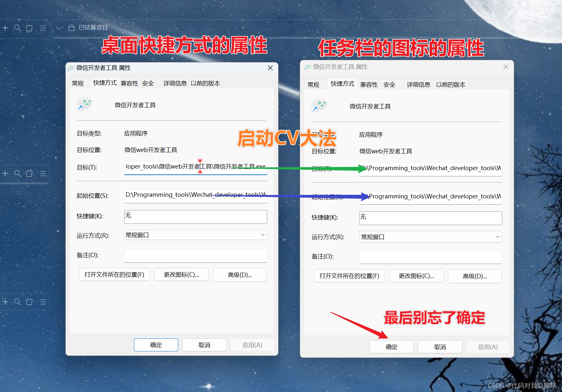Open 兼容性 tab in right dialog
The height and width of the screenshot is (392, 562).
tap(369, 85)
